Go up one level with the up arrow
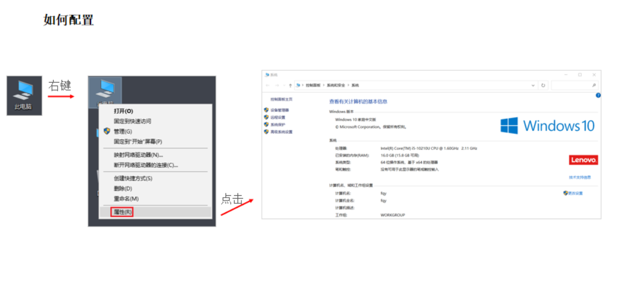Viewport: 644px width, 291px height. coord(290,85)
